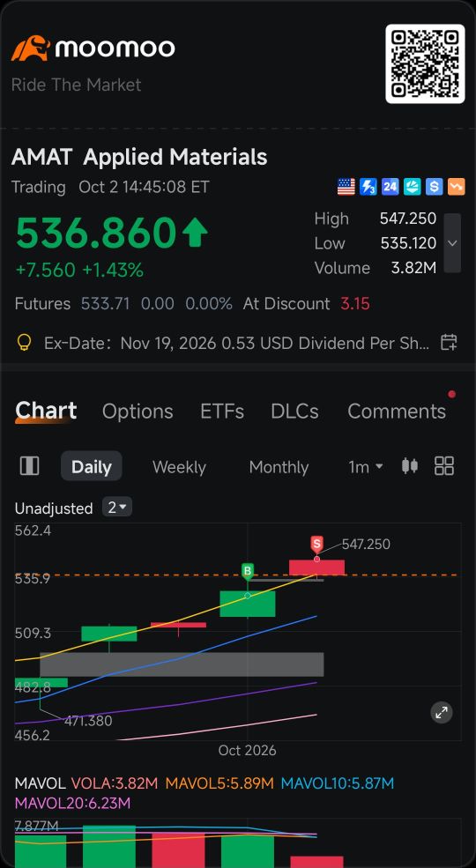Tap the MAVOL20:6.23M value
Image resolution: width=476 pixels, height=868 pixels.
point(72,803)
